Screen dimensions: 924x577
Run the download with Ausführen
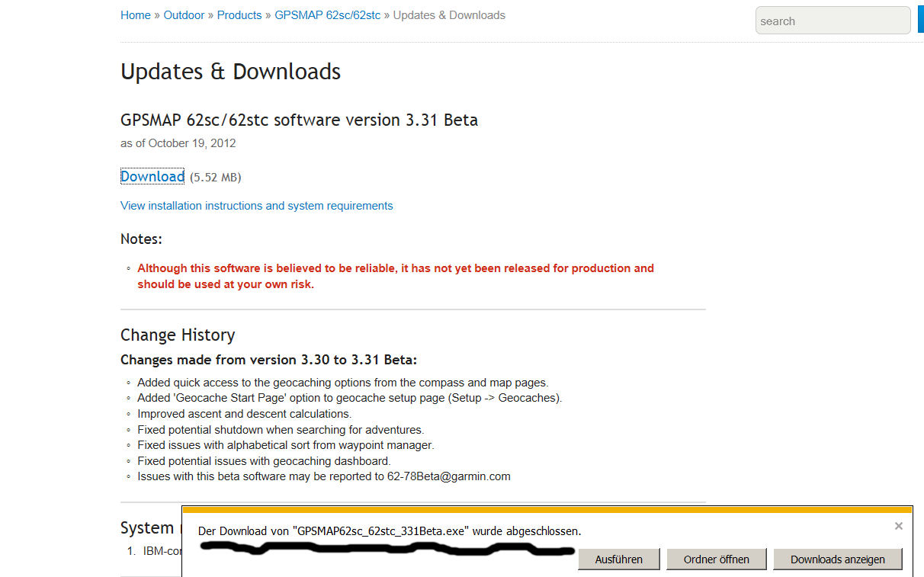coord(618,559)
